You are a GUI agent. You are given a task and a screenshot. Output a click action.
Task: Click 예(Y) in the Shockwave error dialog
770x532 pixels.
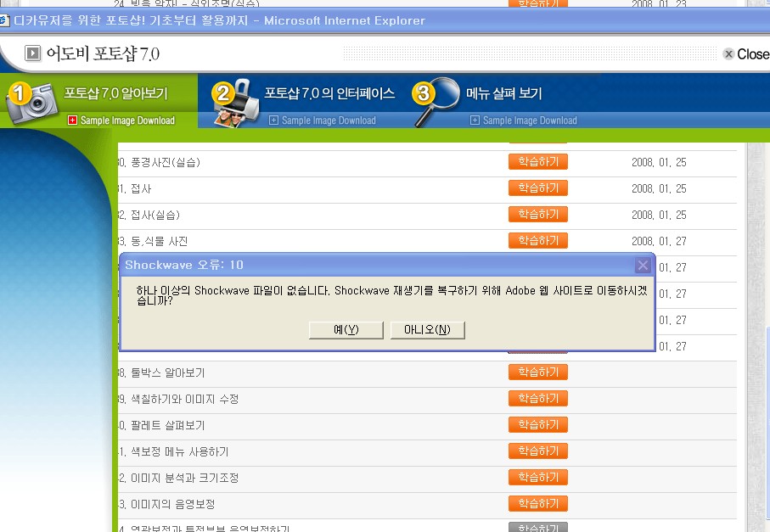point(346,330)
